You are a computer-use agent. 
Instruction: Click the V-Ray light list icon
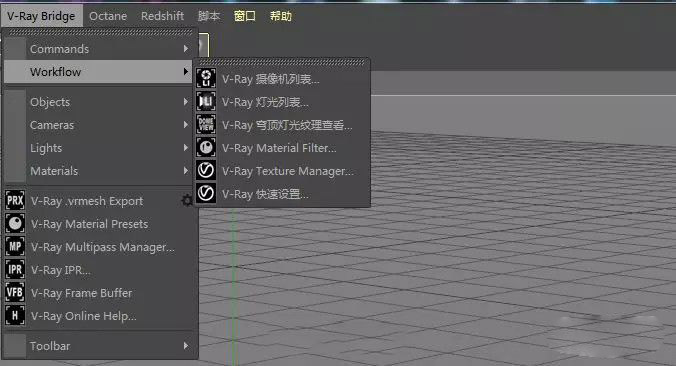[206, 102]
